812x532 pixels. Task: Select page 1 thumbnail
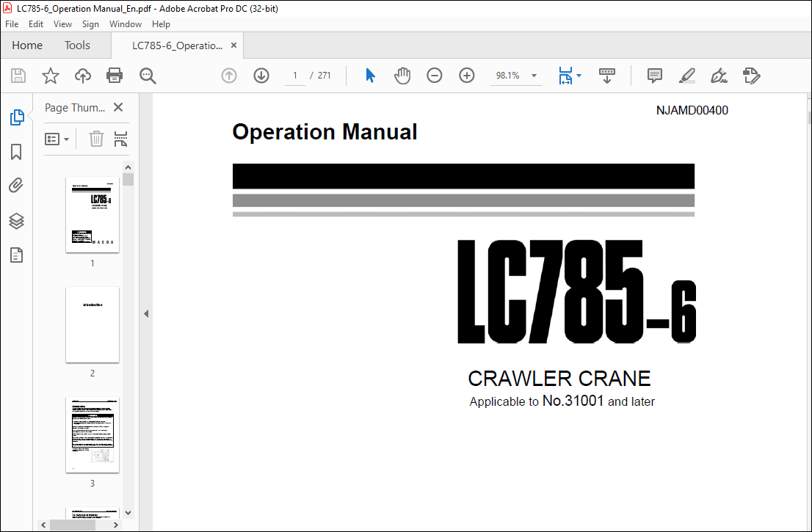[x=93, y=214]
